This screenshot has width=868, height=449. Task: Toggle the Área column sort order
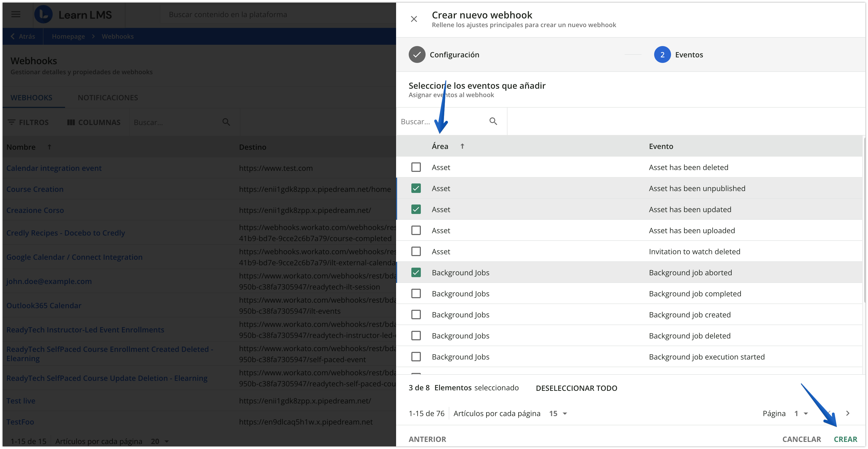[x=462, y=146]
